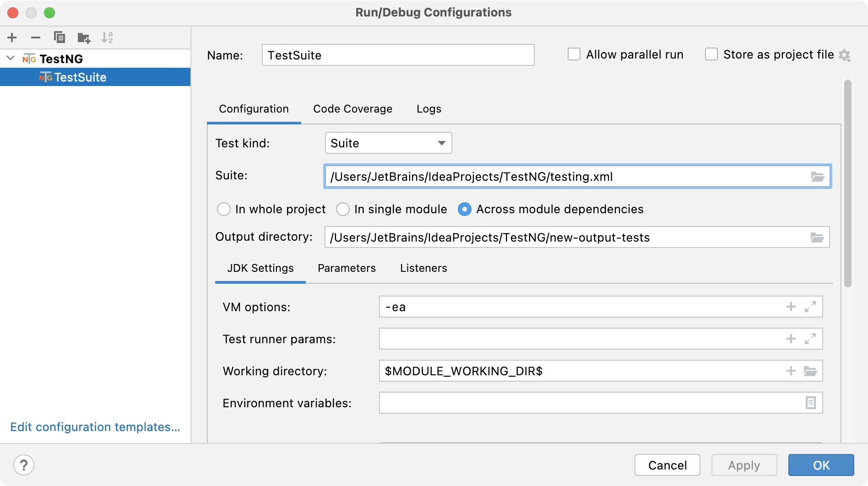Open the Parameters tab

(347, 268)
